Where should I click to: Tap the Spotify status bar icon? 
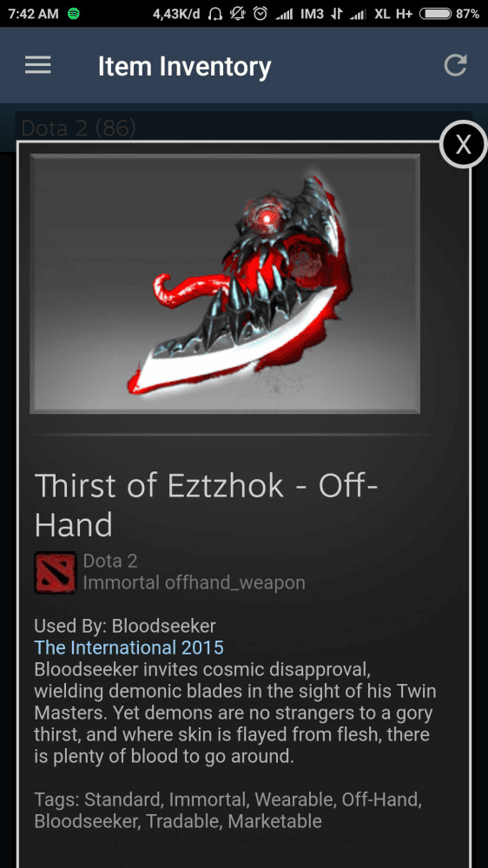click(74, 14)
